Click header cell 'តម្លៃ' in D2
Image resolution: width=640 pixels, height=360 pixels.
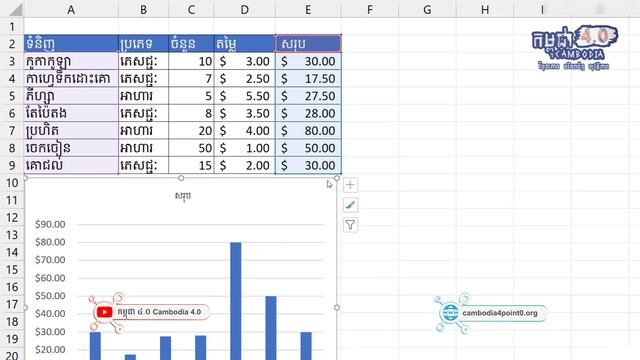click(244, 44)
